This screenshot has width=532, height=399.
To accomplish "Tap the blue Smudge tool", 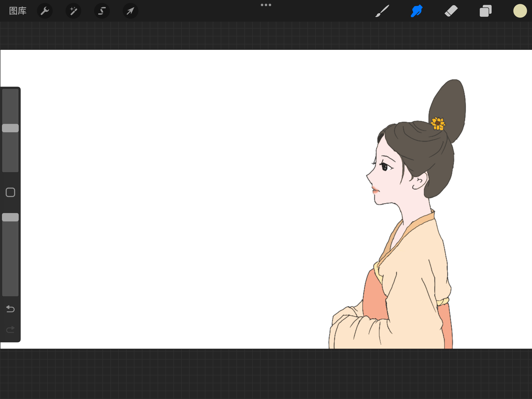I will (x=416, y=11).
